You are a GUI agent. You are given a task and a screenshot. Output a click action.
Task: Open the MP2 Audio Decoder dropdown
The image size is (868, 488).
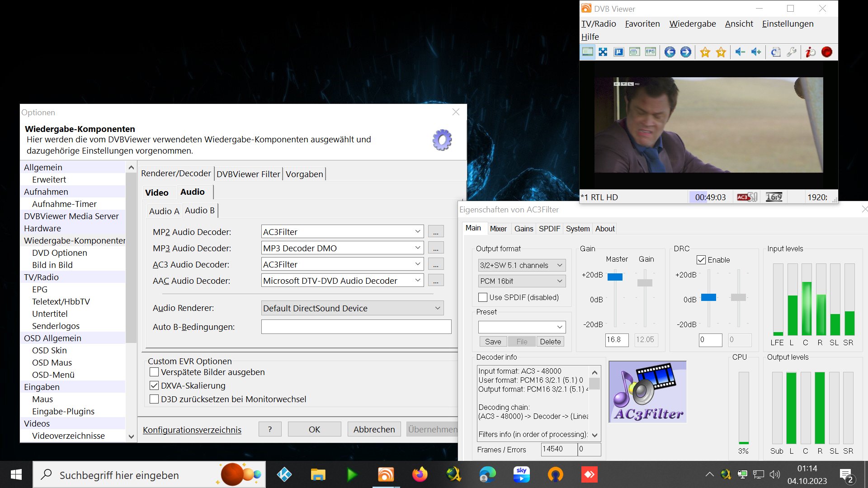(x=417, y=231)
